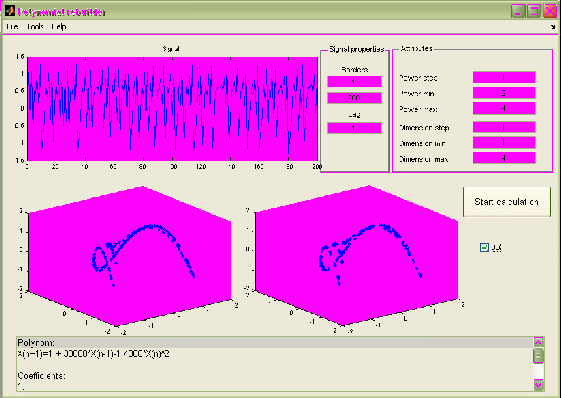This screenshot has width=561, height=398.
Task: Select the Polynom: header row
Action: point(275,343)
